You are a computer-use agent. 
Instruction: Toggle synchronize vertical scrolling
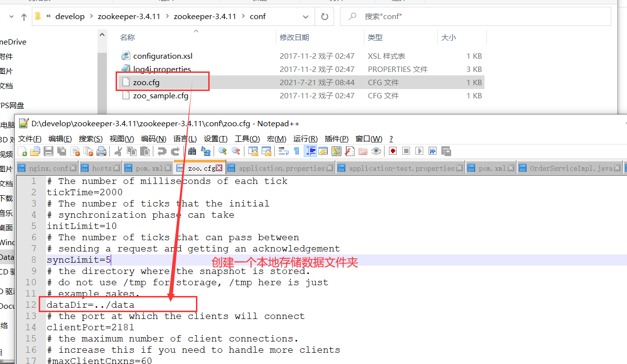pyautogui.click(x=253, y=151)
